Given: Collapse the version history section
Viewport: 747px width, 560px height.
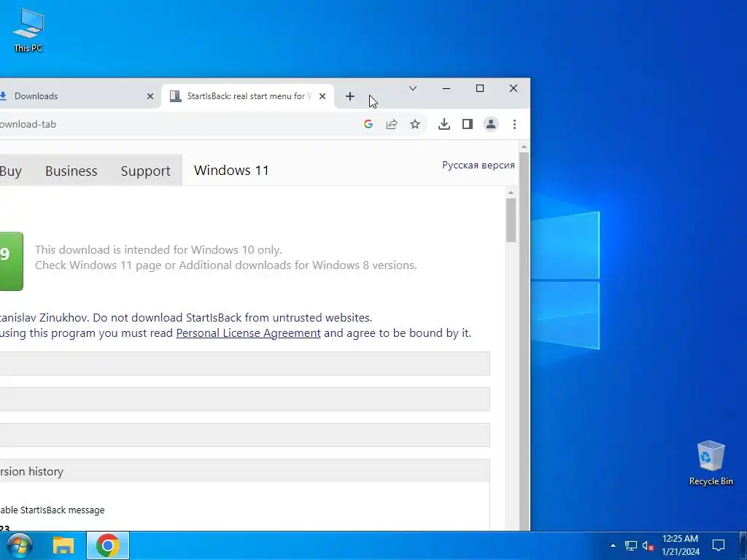Looking at the screenshot, I should coord(245,471).
